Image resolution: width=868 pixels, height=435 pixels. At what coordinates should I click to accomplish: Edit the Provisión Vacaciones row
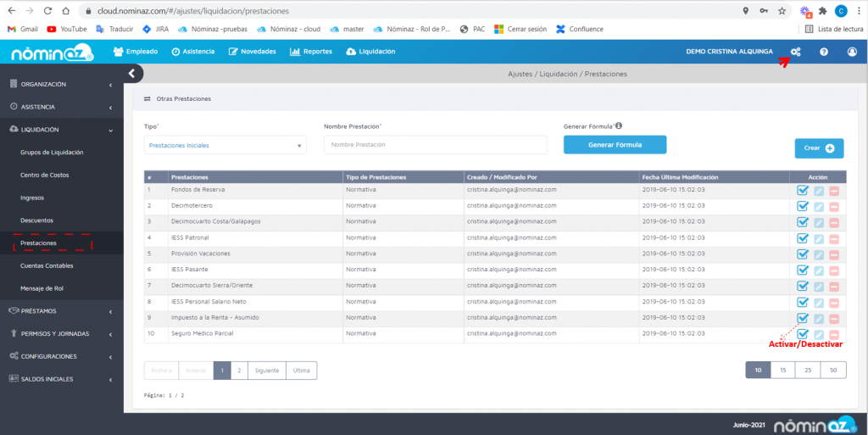[819, 254]
